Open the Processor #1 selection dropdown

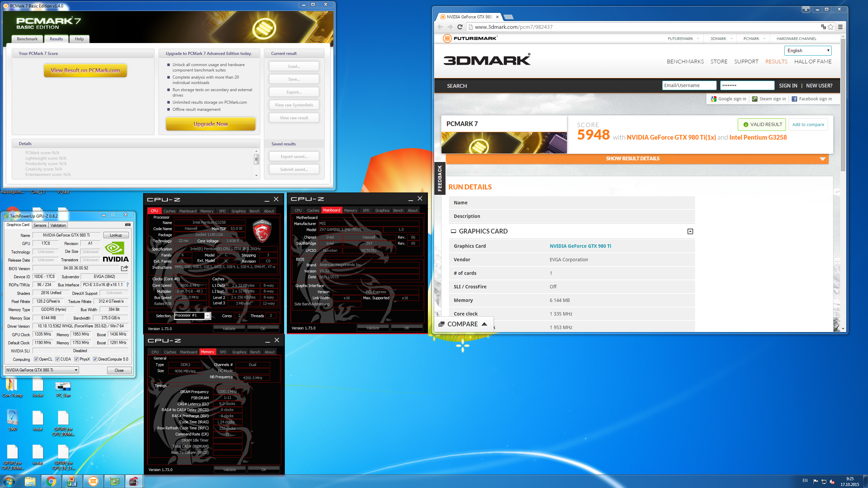192,316
